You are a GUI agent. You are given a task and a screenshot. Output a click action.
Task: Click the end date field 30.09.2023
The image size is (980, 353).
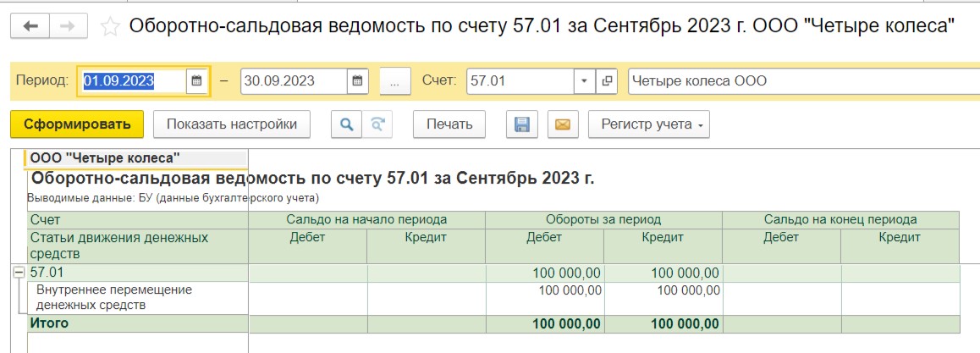(294, 80)
